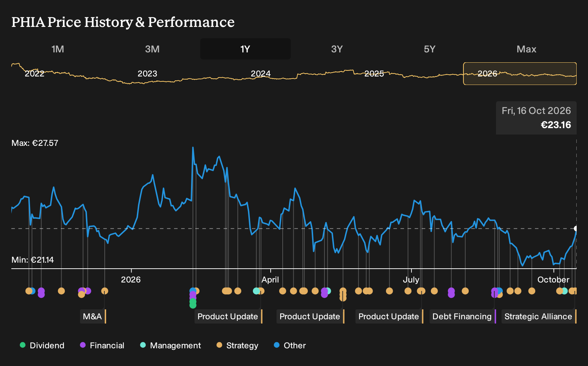This screenshot has height=366, width=588.
Task: Click orange Strategy dot left of October's teal dot
Action: [x=559, y=291]
